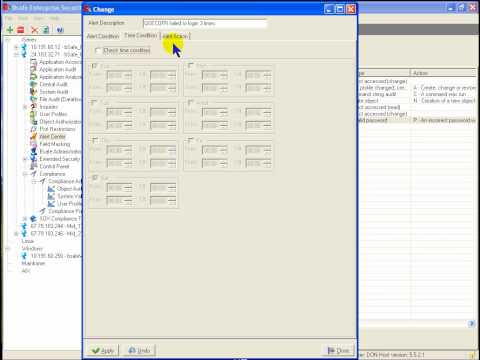Open Application Access node in tree
480x360 pixels.
point(60,62)
